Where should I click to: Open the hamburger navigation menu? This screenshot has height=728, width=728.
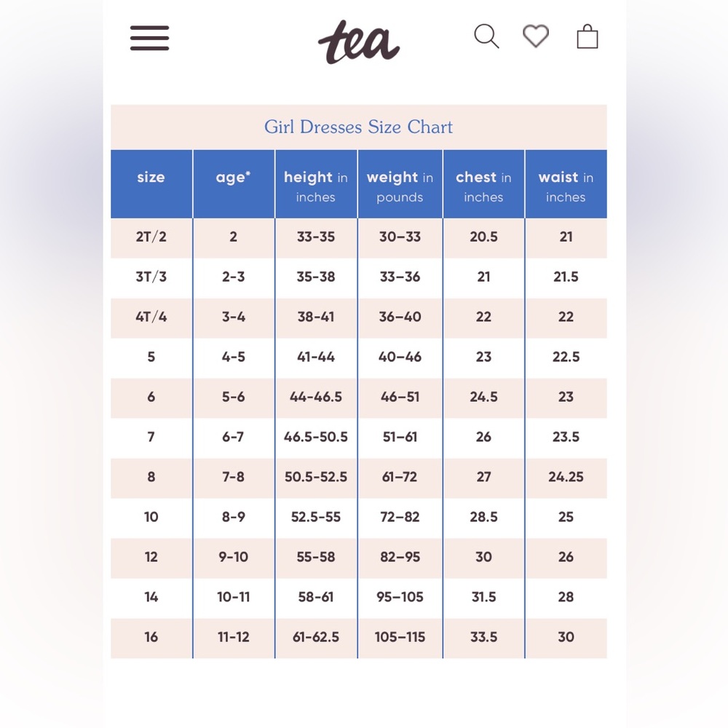click(x=149, y=38)
